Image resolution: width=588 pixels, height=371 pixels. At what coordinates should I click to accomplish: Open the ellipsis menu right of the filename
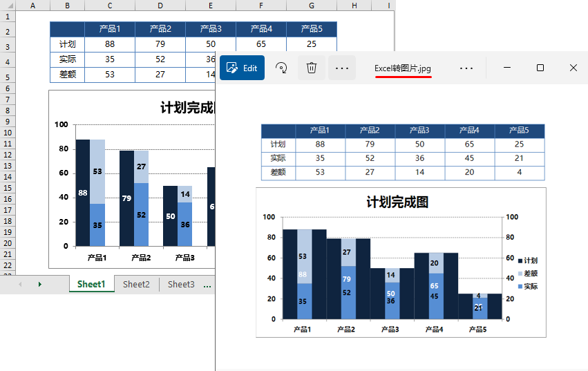(466, 68)
